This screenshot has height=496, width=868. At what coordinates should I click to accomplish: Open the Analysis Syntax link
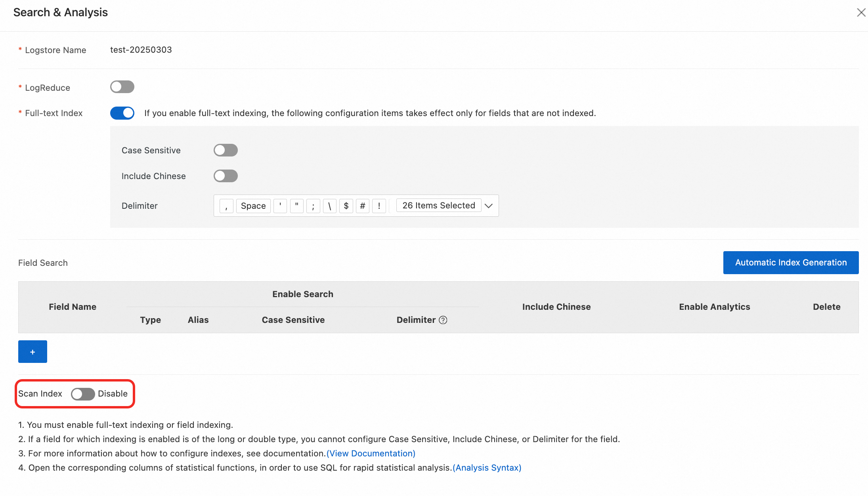(x=487, y=468)
